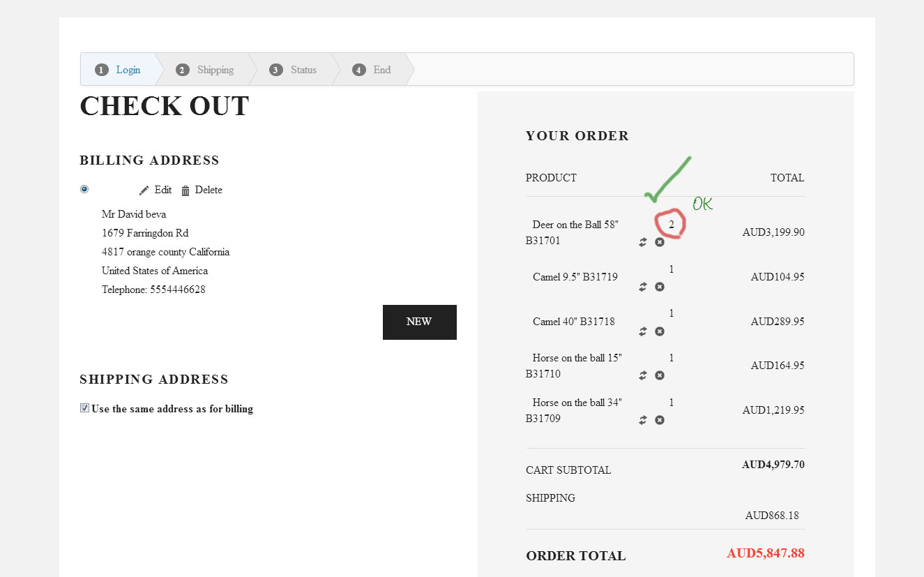Click refresh icon for Deer on the Ball
Screen dimensions: 924x577
coord(643,242)
